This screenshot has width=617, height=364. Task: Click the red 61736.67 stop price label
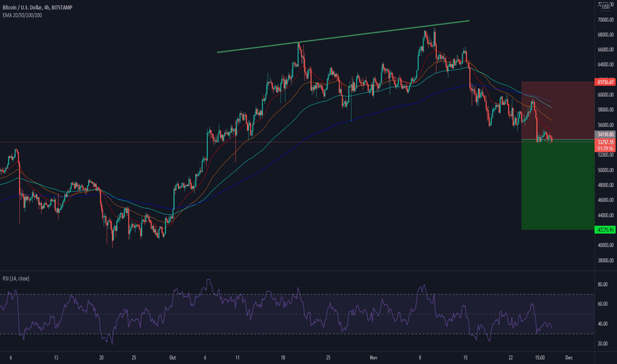(605, 82)
